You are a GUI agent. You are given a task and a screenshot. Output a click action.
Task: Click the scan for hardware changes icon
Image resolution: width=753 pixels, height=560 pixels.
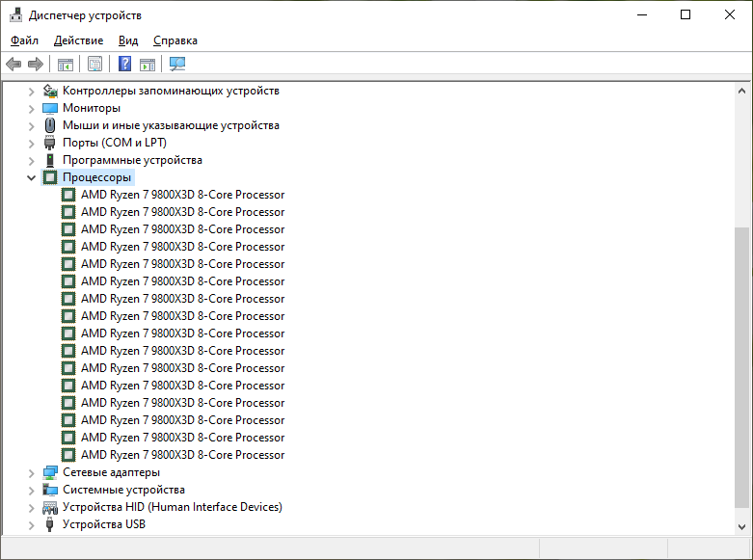pos(177,64)
